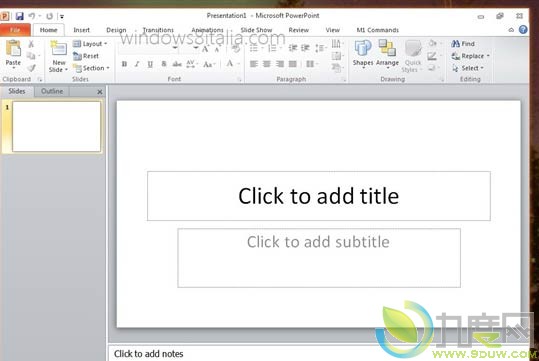
Task: Click the Decrease Font Size icon
Action: coord(217,49)
